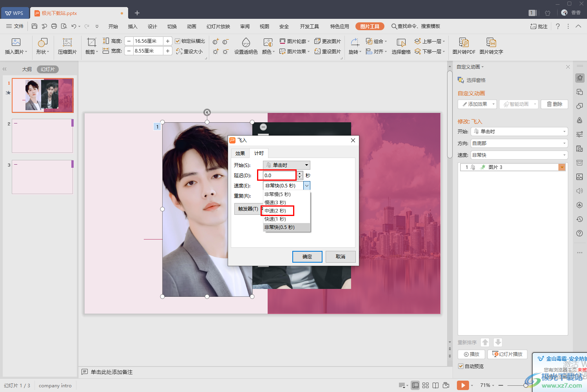The width and height of the screenshot is (587, 392).
Task: Click the Set Transparent Color (设置透明色) icon
Action: tap(246, 42)
